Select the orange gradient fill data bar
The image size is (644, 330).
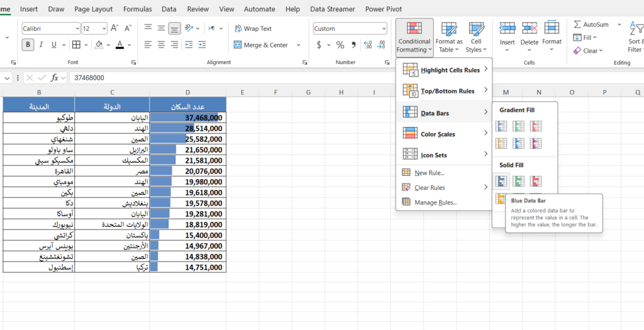click(x=501, y=143)
